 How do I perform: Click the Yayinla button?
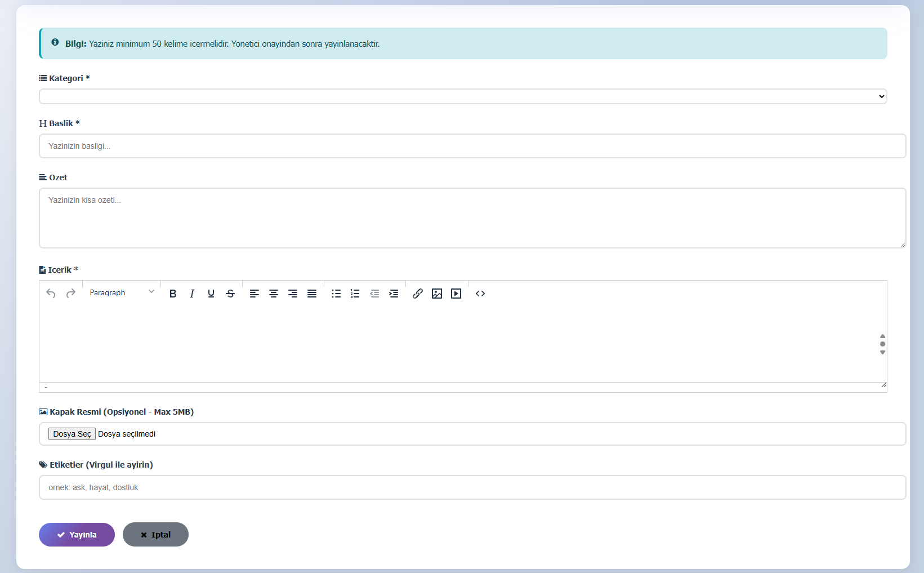(x=77, y=535)
